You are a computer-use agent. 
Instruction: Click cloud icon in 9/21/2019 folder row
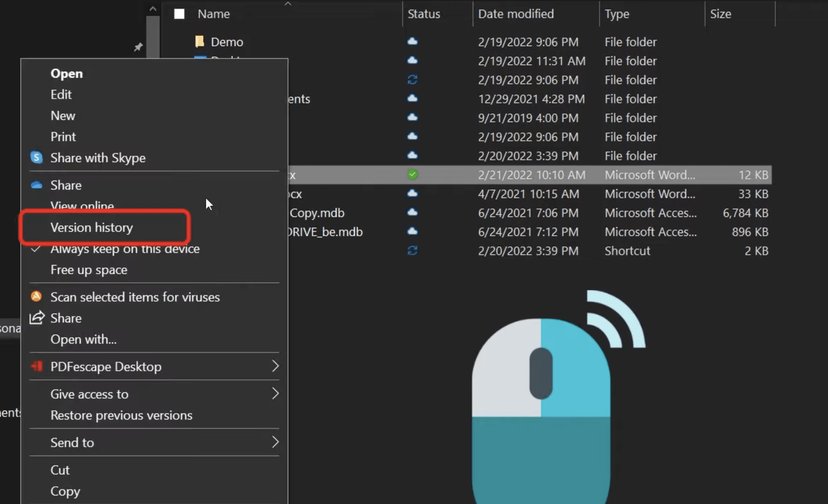pyautogui.click(x=412, y=117)
